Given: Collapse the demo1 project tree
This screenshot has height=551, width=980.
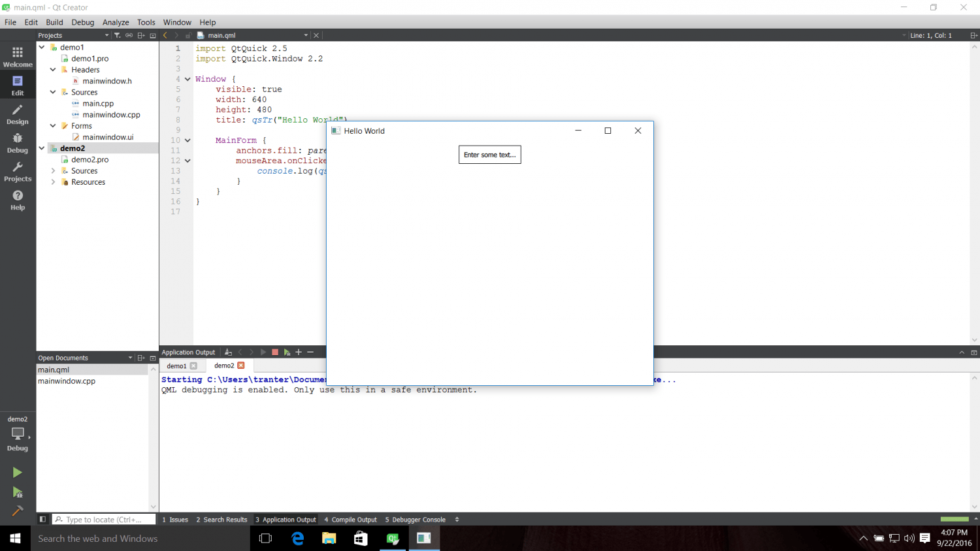Looking at the screenshot, I should pos(41,47).
